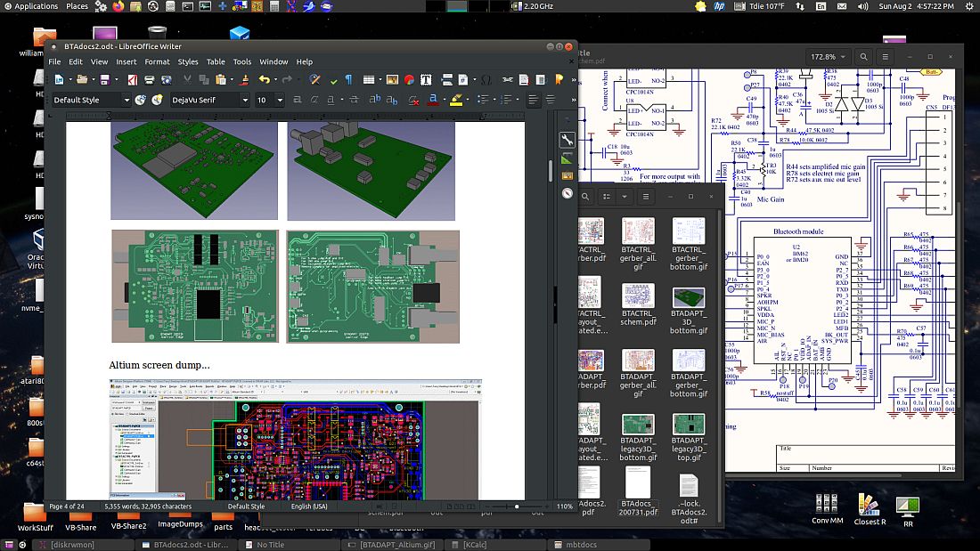Open Places menu in top panel
This screenshot has height=551, width=980.
pos(77,6)
